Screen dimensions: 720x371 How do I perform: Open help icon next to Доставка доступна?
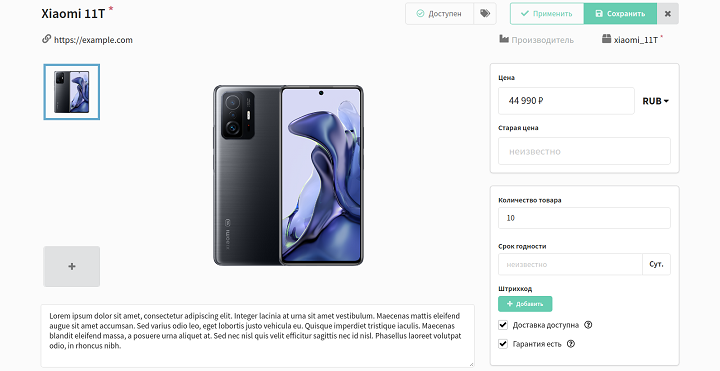pos(588,325)
